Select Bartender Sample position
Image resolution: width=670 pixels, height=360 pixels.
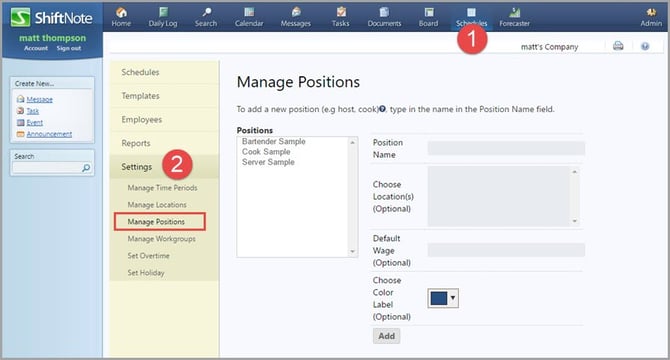coord(273,141)
